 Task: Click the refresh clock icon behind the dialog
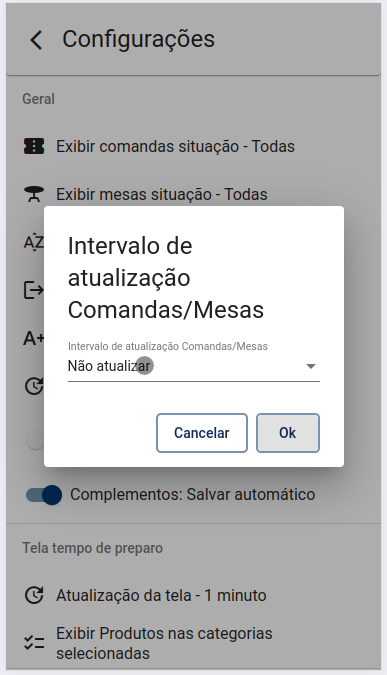(x=34, y=386)
